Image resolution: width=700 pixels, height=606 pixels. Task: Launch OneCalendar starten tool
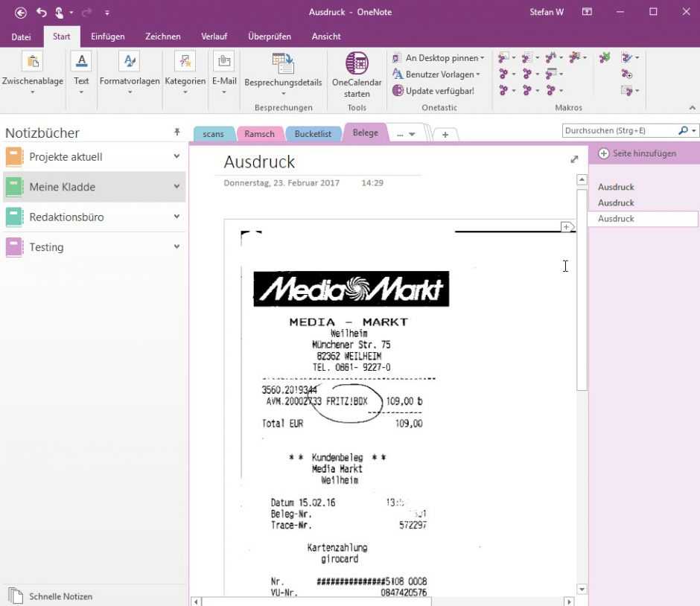(357, 74)
